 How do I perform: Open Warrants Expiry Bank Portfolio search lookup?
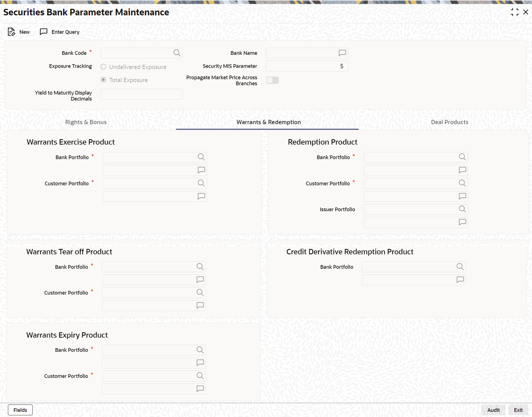click(200, 350)
